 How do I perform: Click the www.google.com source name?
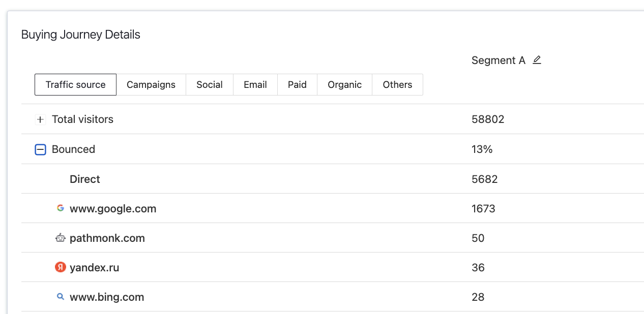coord(113,209)
